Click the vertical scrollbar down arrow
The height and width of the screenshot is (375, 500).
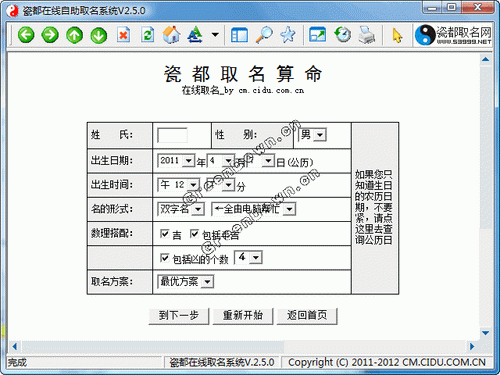click(486, 333)
